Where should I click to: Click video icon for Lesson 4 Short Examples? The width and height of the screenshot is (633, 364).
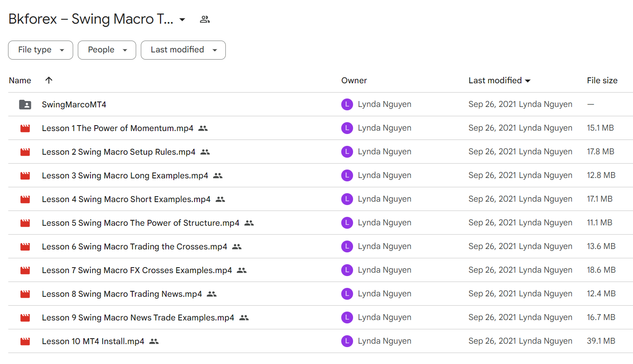(x=25, y=199)
